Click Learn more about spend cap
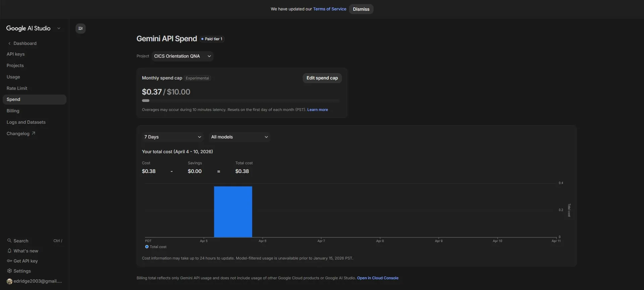Screen dimensions: 644x290 click(x=317, y=110)
